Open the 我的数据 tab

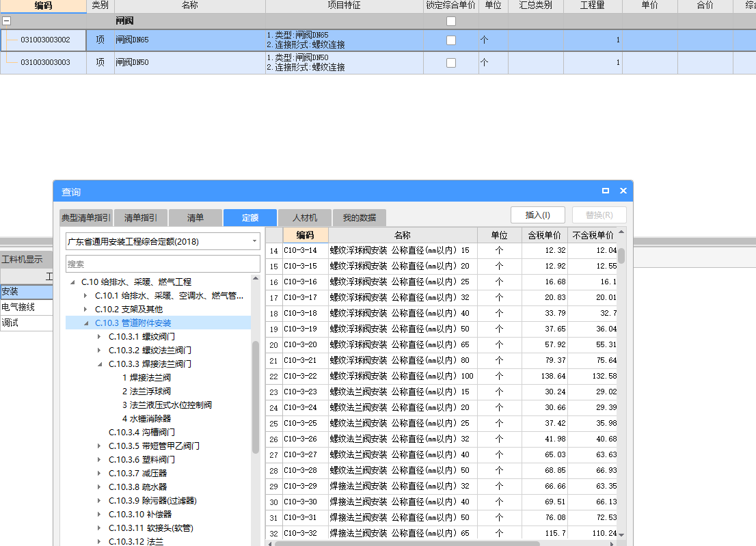point(359,218)
